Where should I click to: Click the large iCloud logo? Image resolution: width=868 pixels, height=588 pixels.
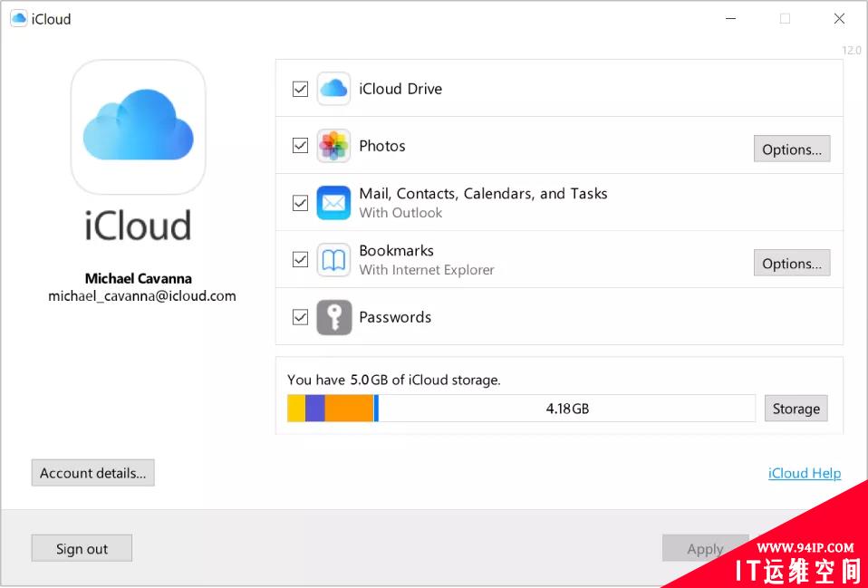(x=138, y=127)
